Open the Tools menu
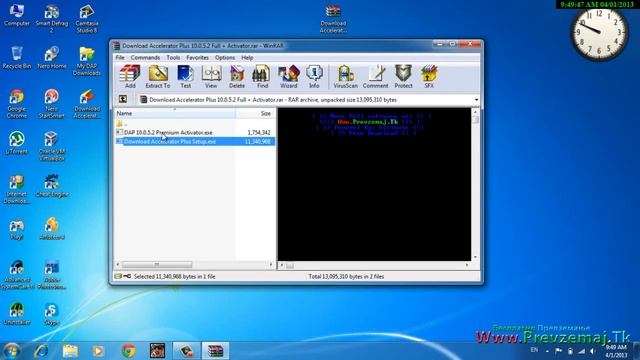 coord(173,58)
